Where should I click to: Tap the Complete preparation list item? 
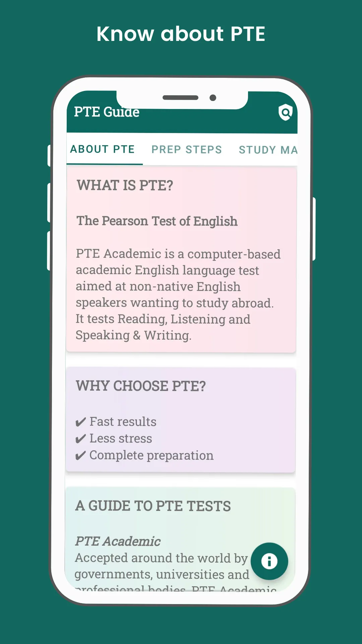click(144, 455)
